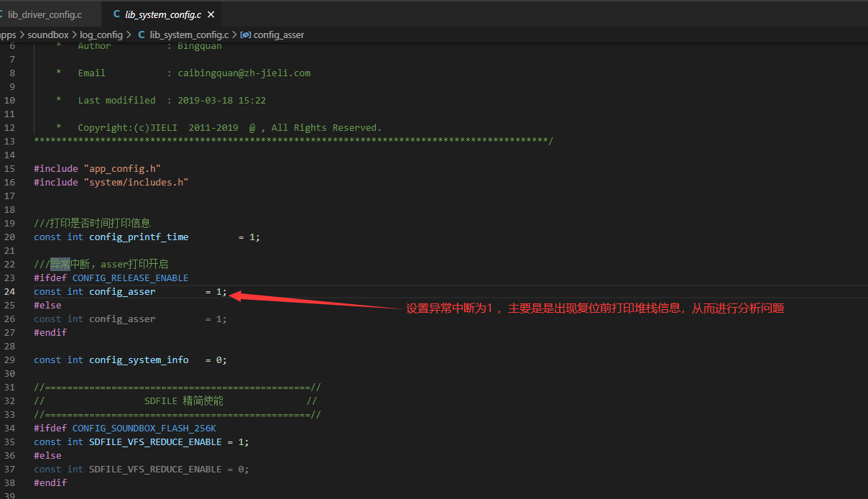The image size is (868, 499).
Task: Click the config_system_info variable name
Action: 139,360
